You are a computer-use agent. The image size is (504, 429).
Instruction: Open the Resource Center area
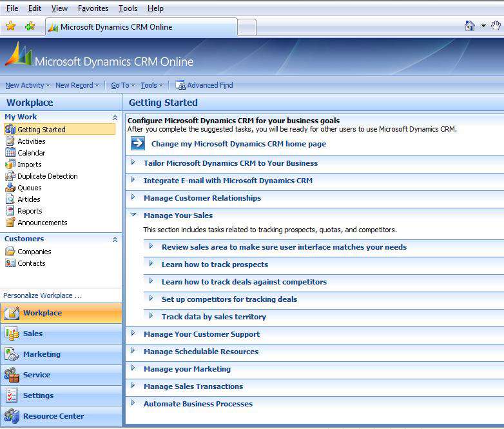pyautogui.click(x=61, y=416)
